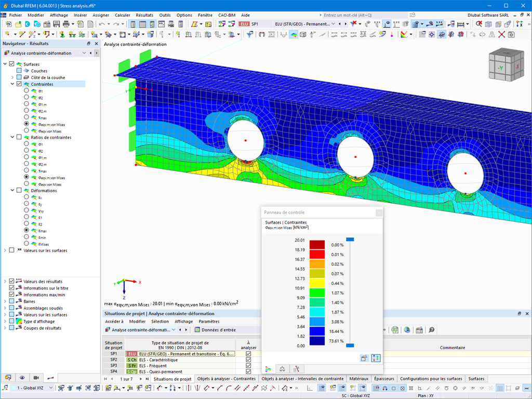
Task: Uncheck the SP2 À analyser checkbox
Action: point(248,360)
